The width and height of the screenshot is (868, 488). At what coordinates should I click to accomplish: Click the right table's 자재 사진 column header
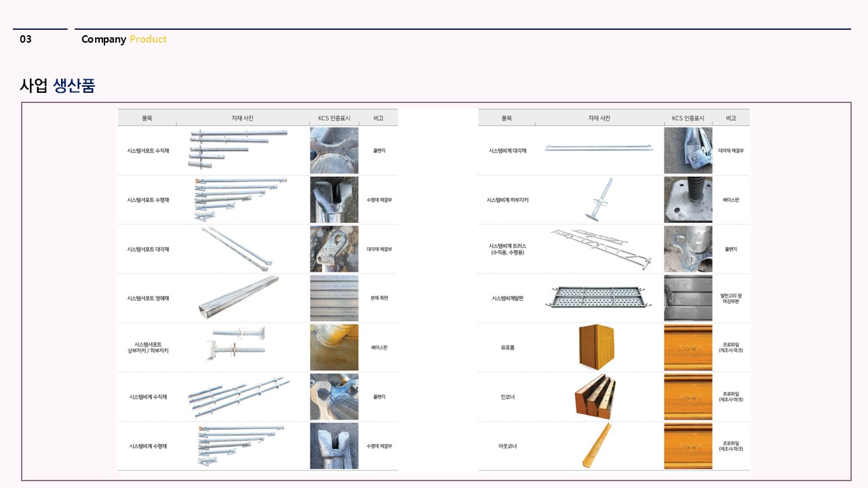(598, 118)
